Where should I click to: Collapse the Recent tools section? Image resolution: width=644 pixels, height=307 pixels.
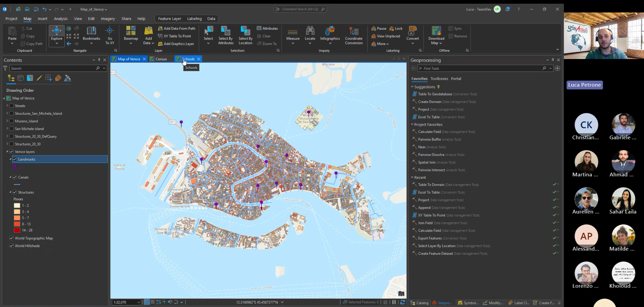pyautogui.click(x=412, y=177)
